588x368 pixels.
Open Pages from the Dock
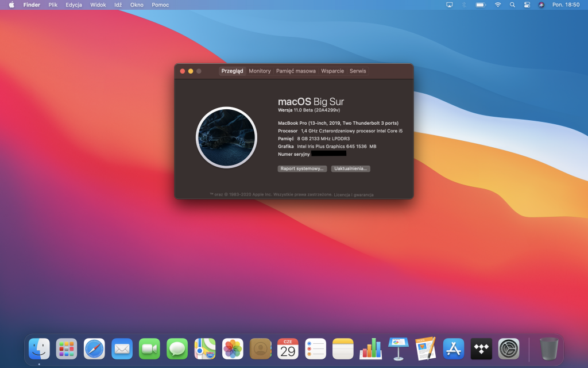coord(425,349)
